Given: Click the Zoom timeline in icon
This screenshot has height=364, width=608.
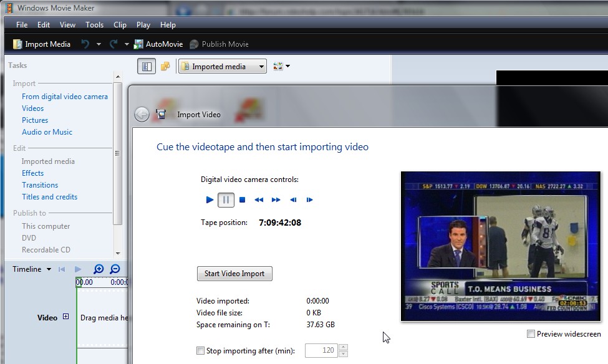Looking at the screenshot, I should (99, 269).
